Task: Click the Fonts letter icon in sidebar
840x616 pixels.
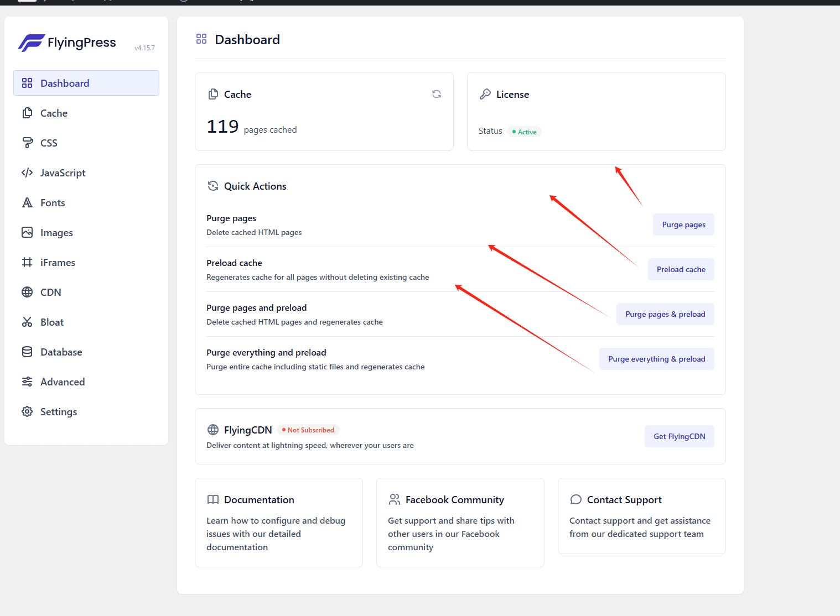Action: pos(27,202)
